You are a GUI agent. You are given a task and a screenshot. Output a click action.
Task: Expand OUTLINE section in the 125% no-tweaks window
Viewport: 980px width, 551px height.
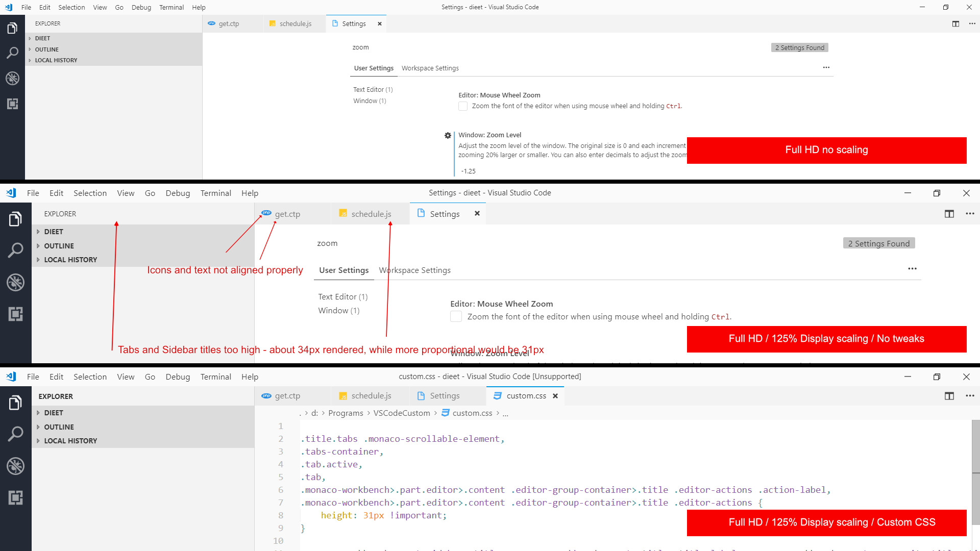point(59,246)
